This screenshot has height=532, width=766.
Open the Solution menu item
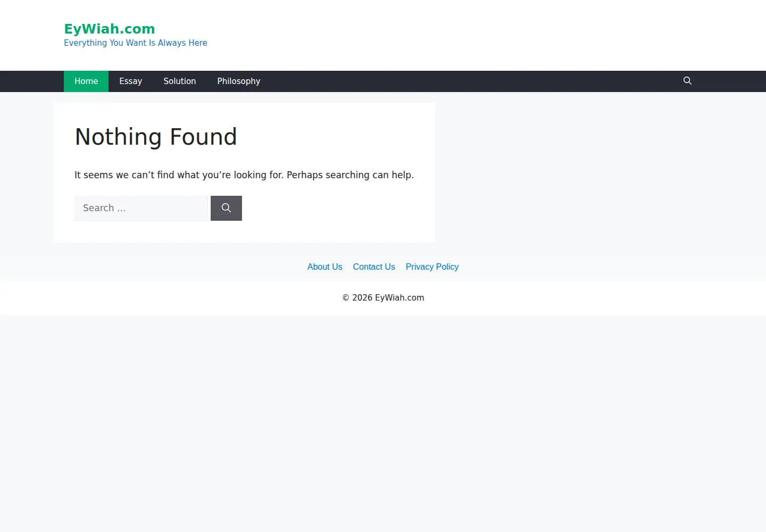click(x=180, y=81)
